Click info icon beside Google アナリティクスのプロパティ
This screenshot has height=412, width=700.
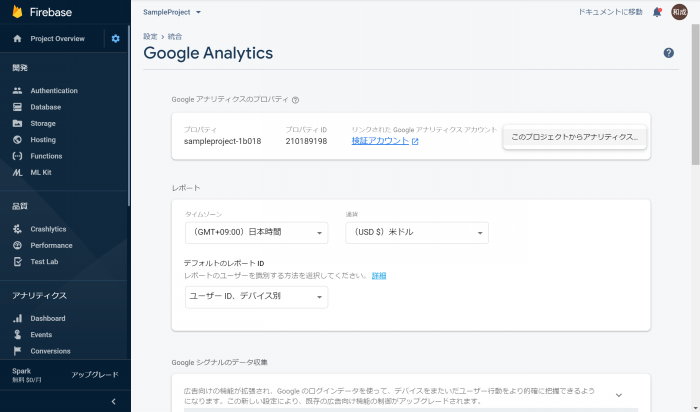(x=296, y=100)
